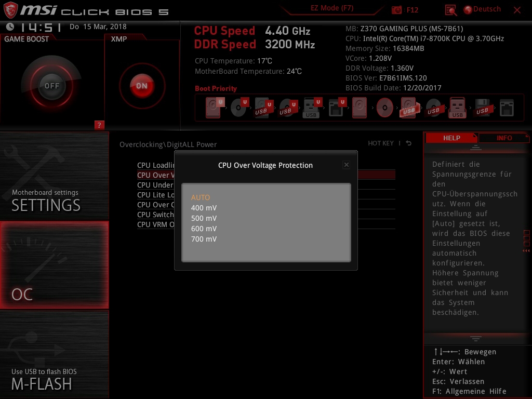This screenshot has width=532, height=399.
Task: Change language via the Deutsch button
Action: point(487,9)
